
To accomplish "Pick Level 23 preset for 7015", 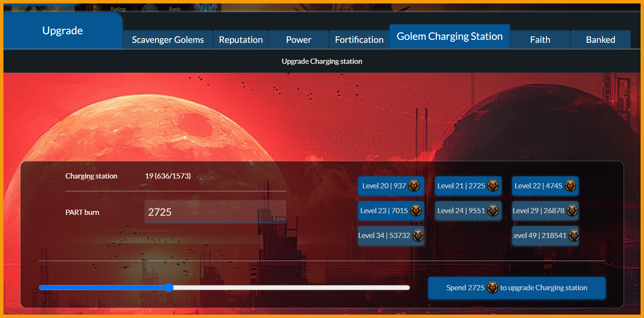I will (x=391, y=211).
